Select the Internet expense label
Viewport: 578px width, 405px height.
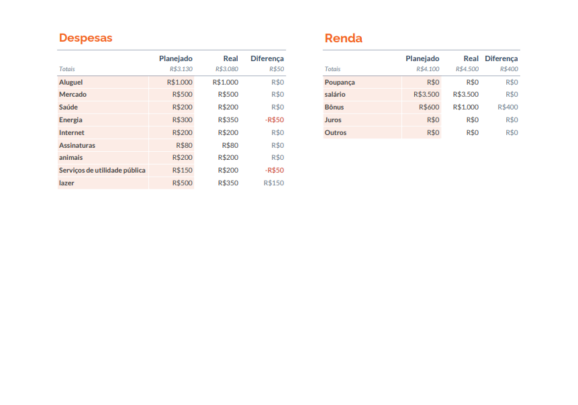click(72, 132)
